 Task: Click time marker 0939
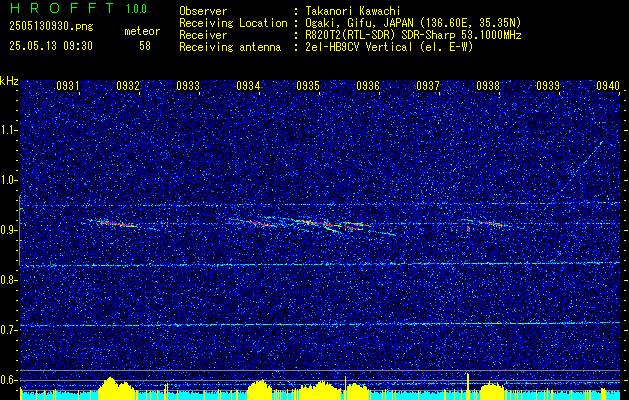point(548,85)
